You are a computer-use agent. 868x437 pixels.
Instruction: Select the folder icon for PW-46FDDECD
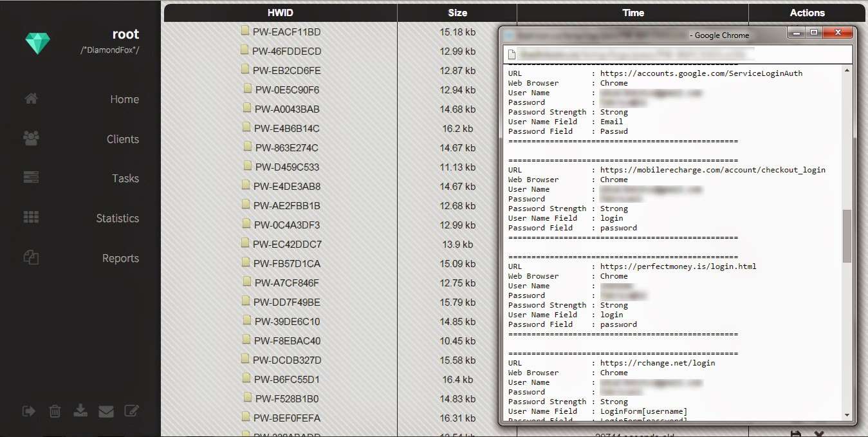tap(244, 50)
